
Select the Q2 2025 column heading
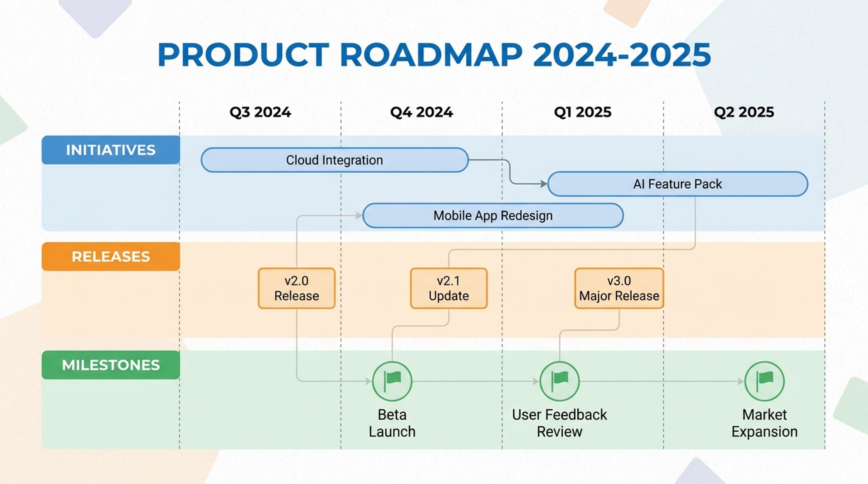[744, 112]
